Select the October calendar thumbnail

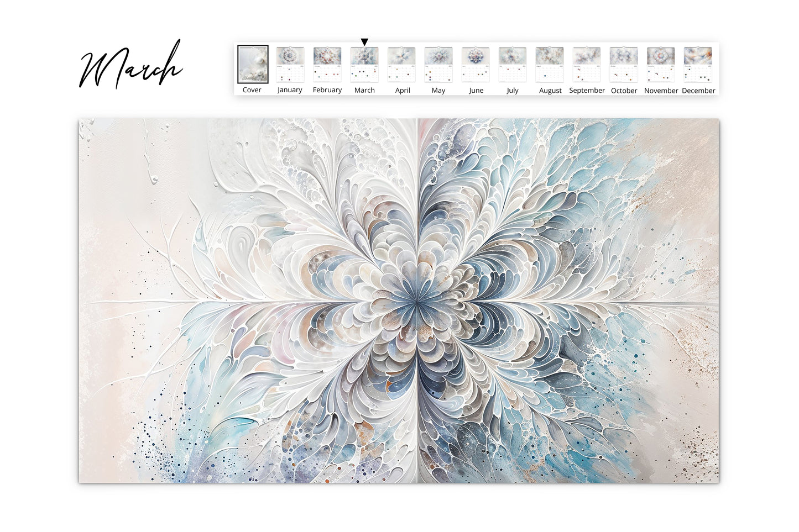(x=624, y=65)
